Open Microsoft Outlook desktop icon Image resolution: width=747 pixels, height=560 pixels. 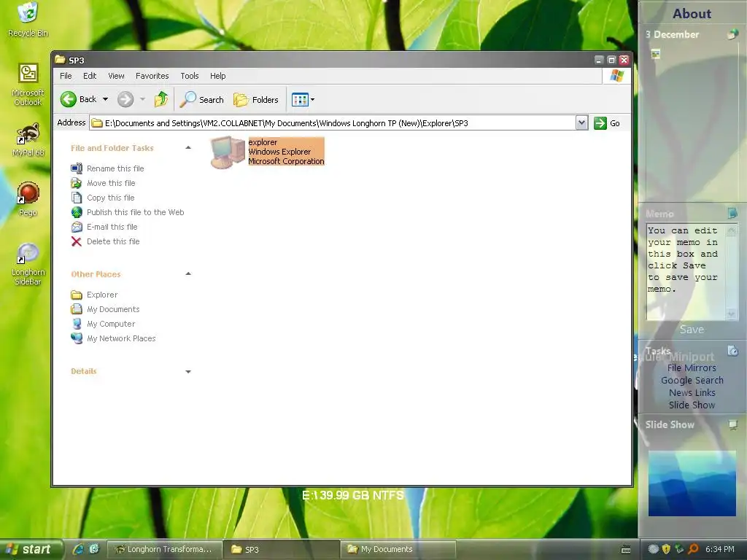coord(28,85)
